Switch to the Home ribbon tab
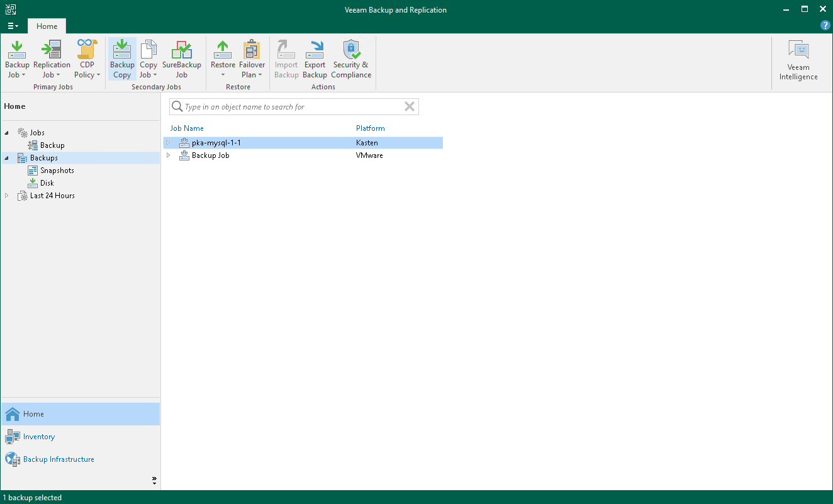 (x=47, y=26)
